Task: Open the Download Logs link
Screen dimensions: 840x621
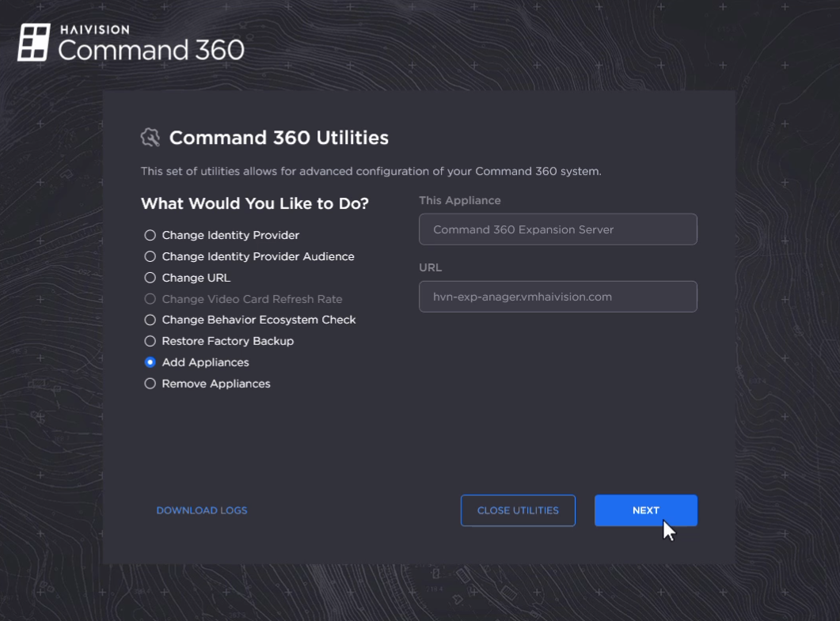Action: click(202, 510)
